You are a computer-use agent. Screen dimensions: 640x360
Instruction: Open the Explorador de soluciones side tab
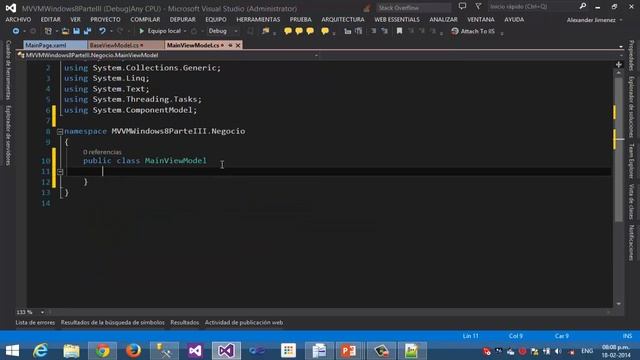(x=631, y=107)
